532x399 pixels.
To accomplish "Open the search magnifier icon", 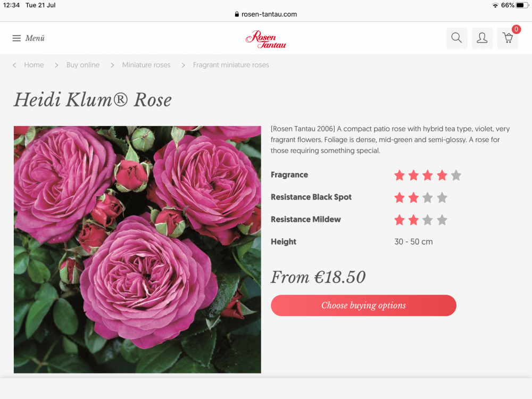I will tap(456, 38).
